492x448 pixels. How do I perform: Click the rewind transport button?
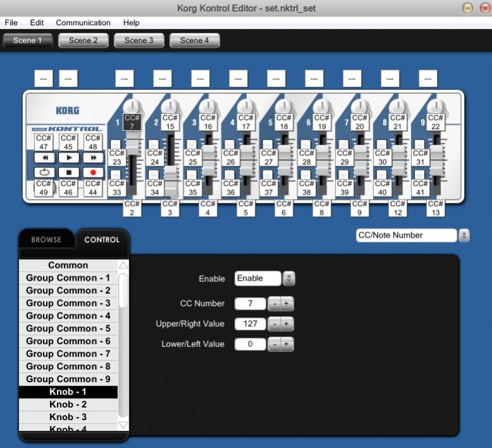pos(44,158)
